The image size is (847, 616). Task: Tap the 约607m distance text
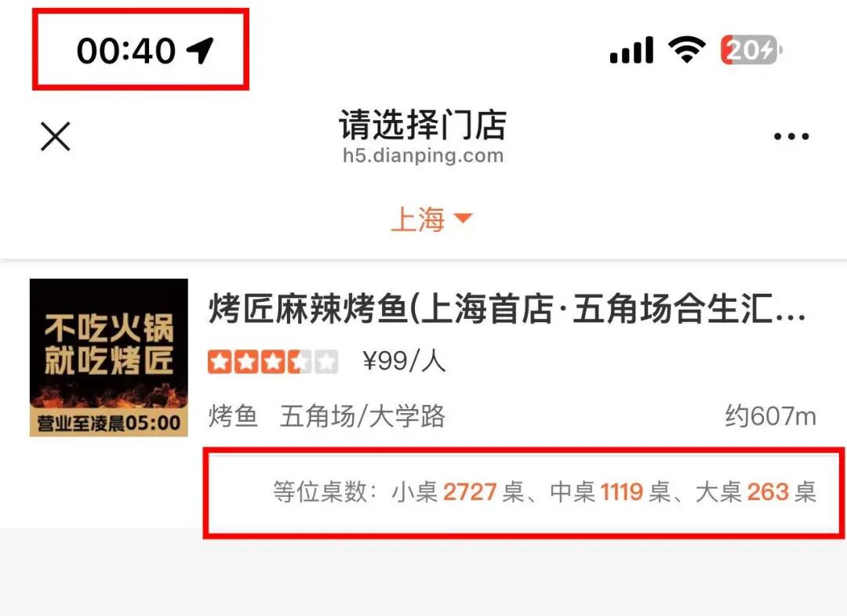coord(770,416)
